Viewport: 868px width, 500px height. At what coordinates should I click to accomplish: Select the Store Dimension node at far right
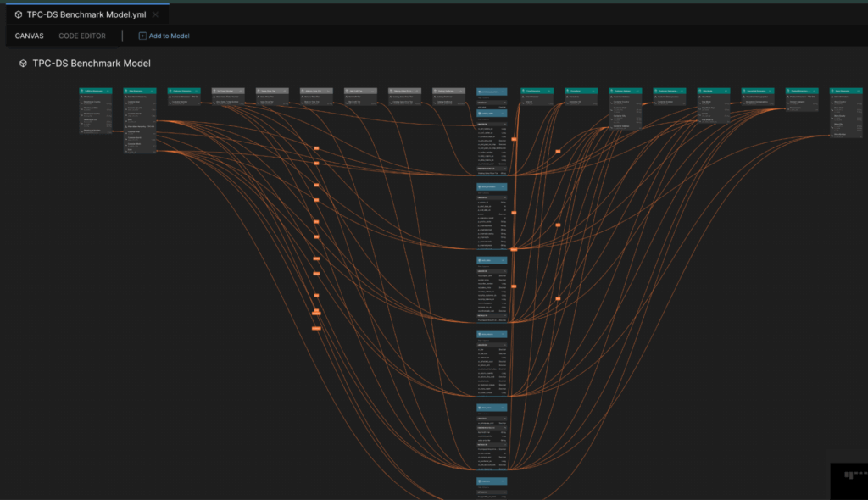click(x=847, y=91)
